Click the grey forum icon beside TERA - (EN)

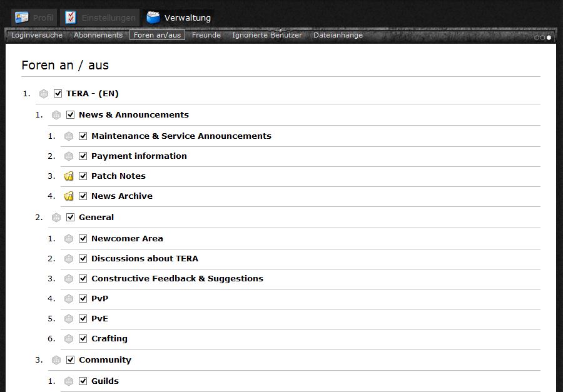pos(44,94)
